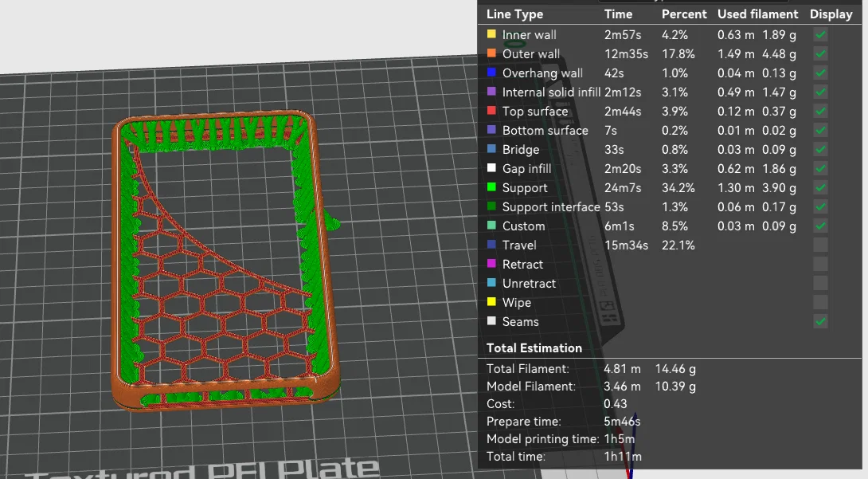Viewport: 868px width, 479px height.
Task: Click the Total time 1h11m value
Action: (622, 457)
